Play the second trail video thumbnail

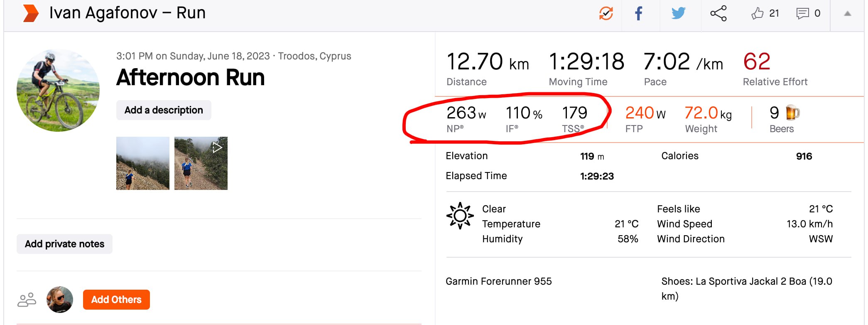(x=201, y=163)
